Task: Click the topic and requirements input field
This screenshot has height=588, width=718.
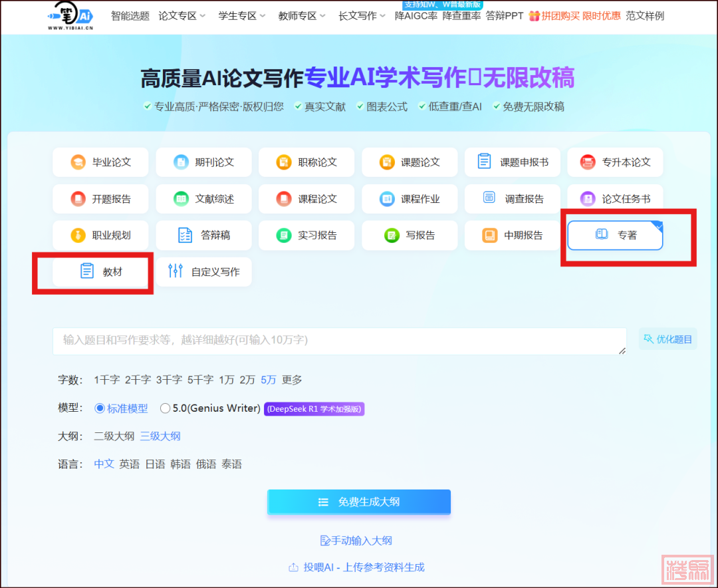Action: (339, 341)
